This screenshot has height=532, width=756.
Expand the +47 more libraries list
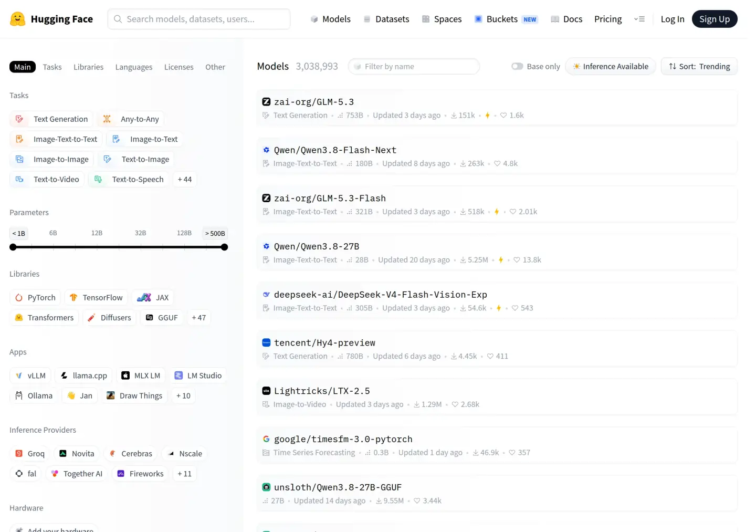coord(199,318)
